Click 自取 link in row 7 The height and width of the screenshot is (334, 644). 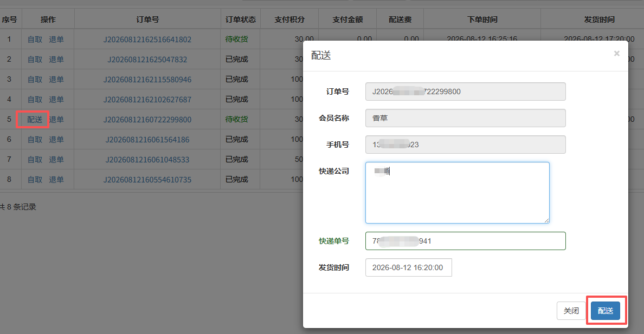pos(35,160)
